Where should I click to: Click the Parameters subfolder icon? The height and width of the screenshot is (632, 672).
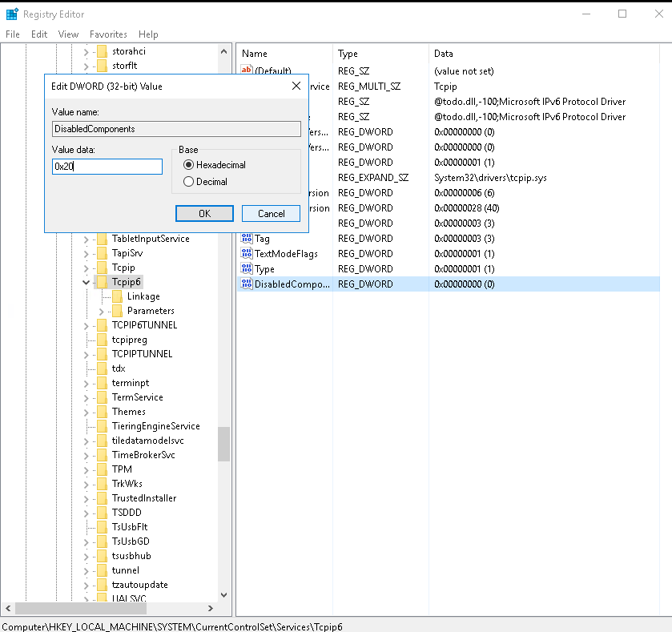click(x=117, y=311)
